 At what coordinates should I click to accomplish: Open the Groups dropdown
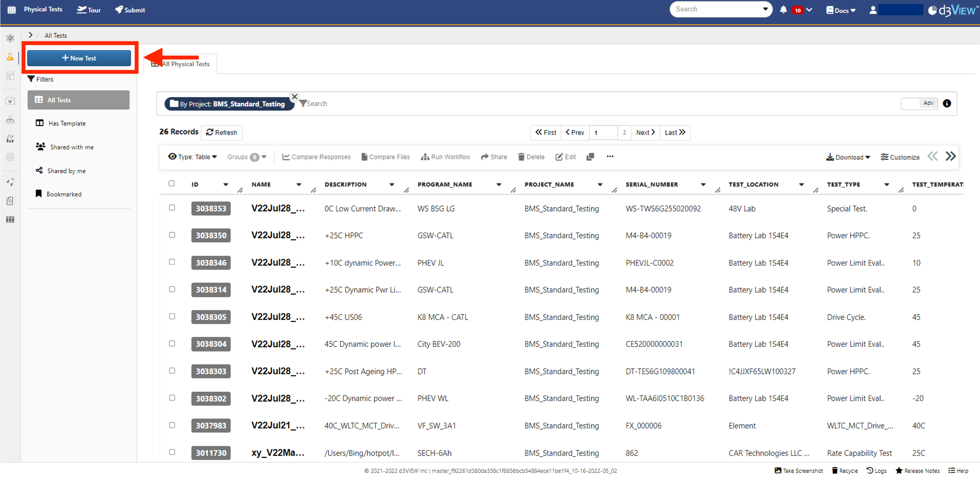[246, 157]
